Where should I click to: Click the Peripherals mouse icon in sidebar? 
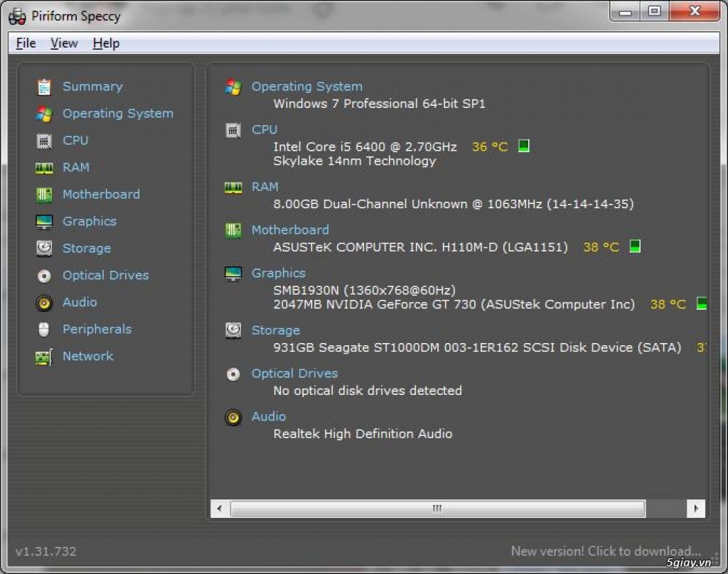tap(44, 330)
